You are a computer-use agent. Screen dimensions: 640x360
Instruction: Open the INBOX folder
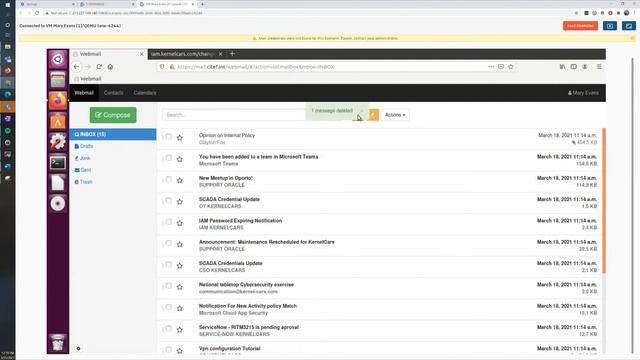tap(113, 134)
